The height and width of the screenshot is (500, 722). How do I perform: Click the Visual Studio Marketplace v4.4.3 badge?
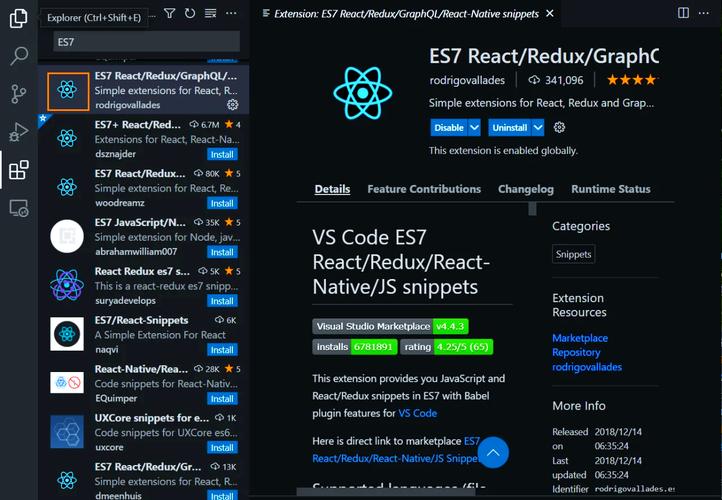390,326
